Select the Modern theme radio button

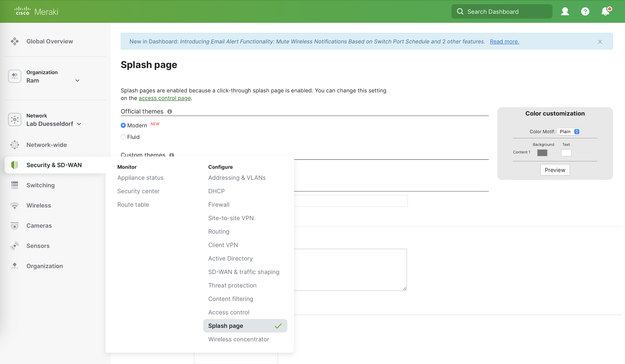click(123, 125)
